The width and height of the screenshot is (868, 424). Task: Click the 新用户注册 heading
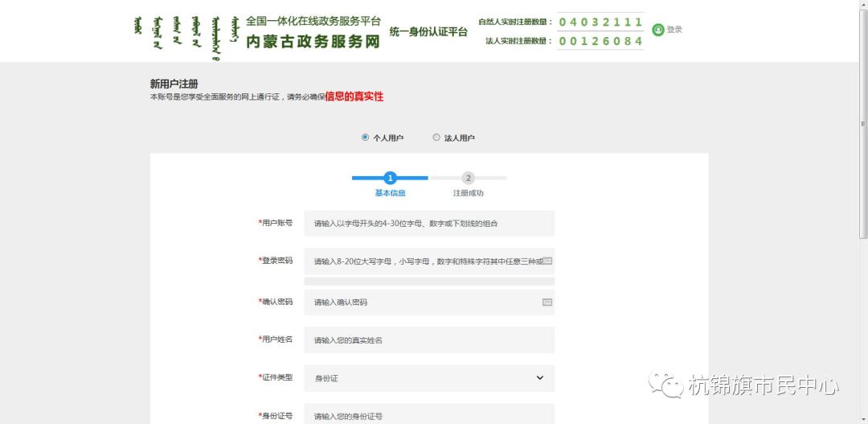174,84
